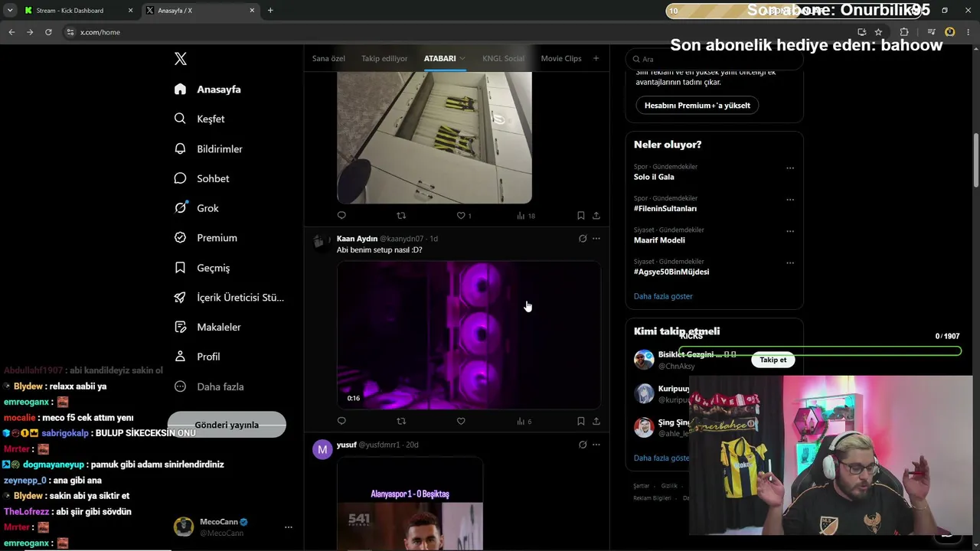Click the Gönderi yayınla button
This screenshot has width=980, height=551.
pos(227,425)
